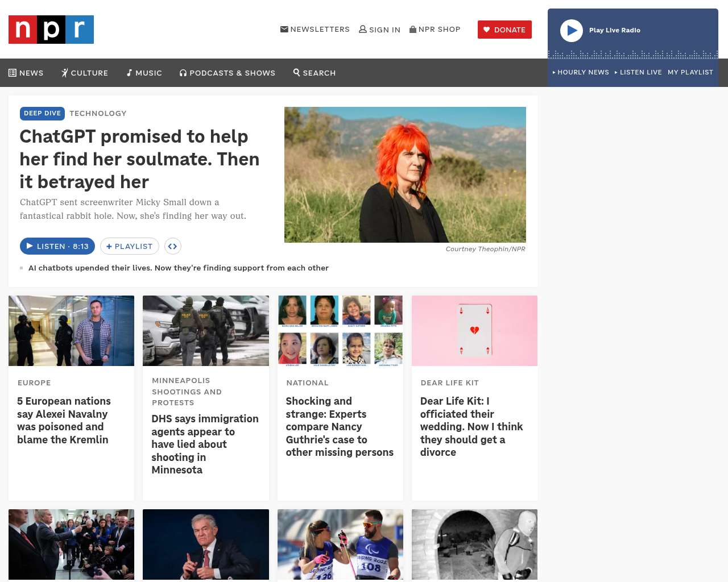Viewport: 728px width, 582px height.
Task: Open the press crowd photo thumbnail
Action: tap(72, 544)
